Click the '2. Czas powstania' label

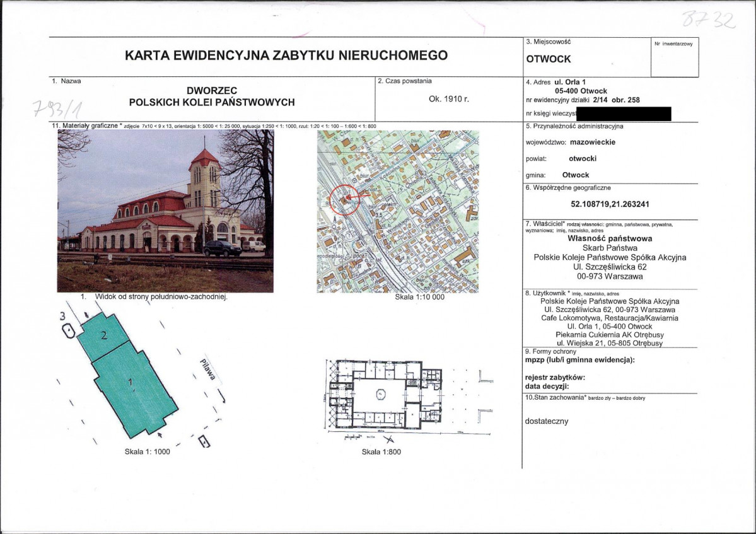pyautogui.click(x=405, y=81)
